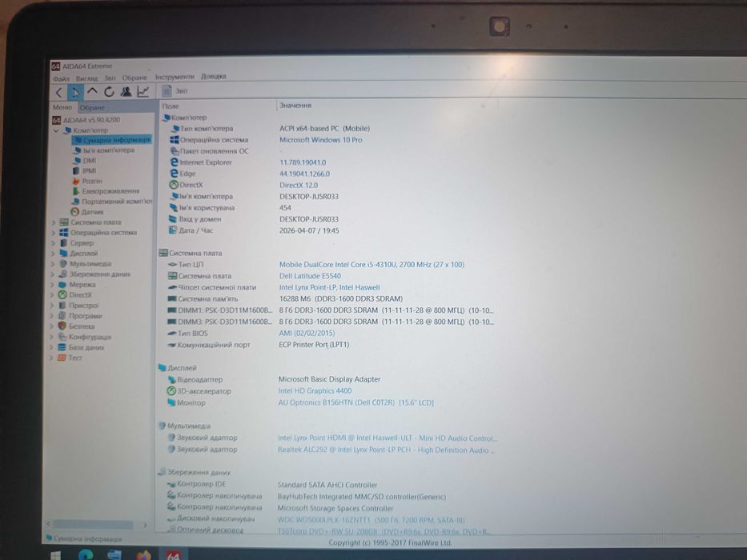
Task: Open the AMI (02/02/2015) BIOS link
Action: click(307, 334)
